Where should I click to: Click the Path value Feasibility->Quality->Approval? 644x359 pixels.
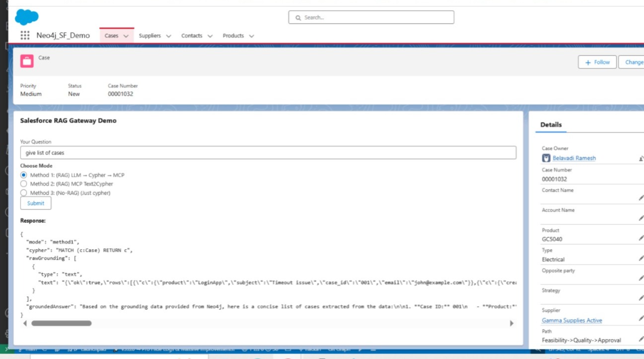coord(581,340)
